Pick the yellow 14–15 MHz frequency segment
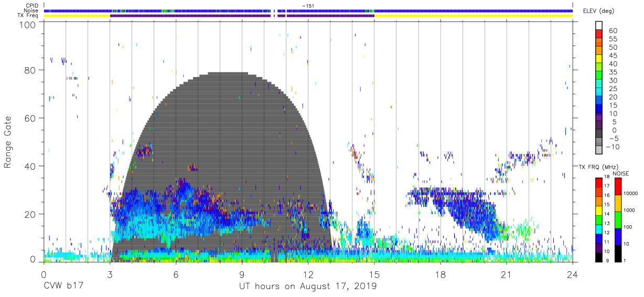Image resolution: width=644 pixels, height=297 pixels. tap(599, 211)
